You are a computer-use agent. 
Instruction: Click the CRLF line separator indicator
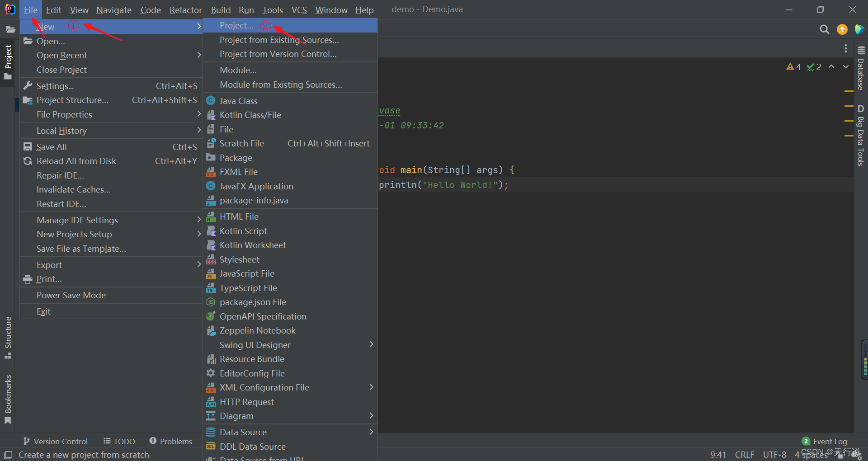(745, 455)
